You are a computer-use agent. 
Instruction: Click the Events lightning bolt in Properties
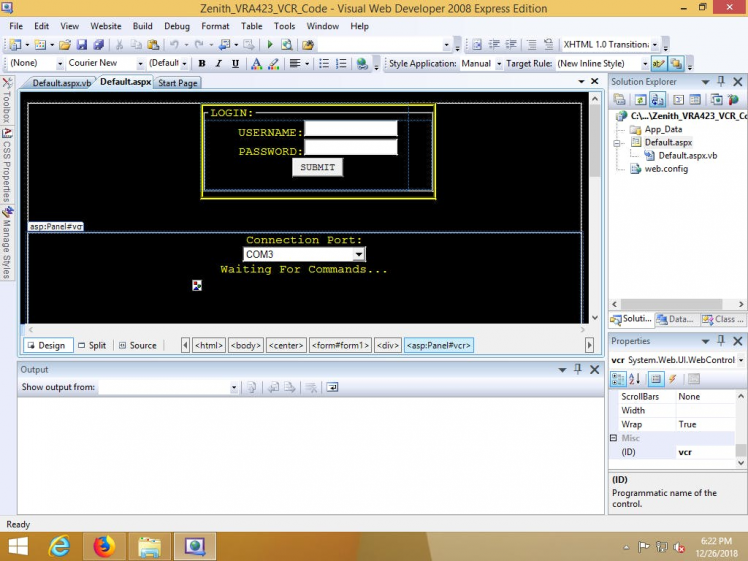pyautogui.click(x=672, y=379)
